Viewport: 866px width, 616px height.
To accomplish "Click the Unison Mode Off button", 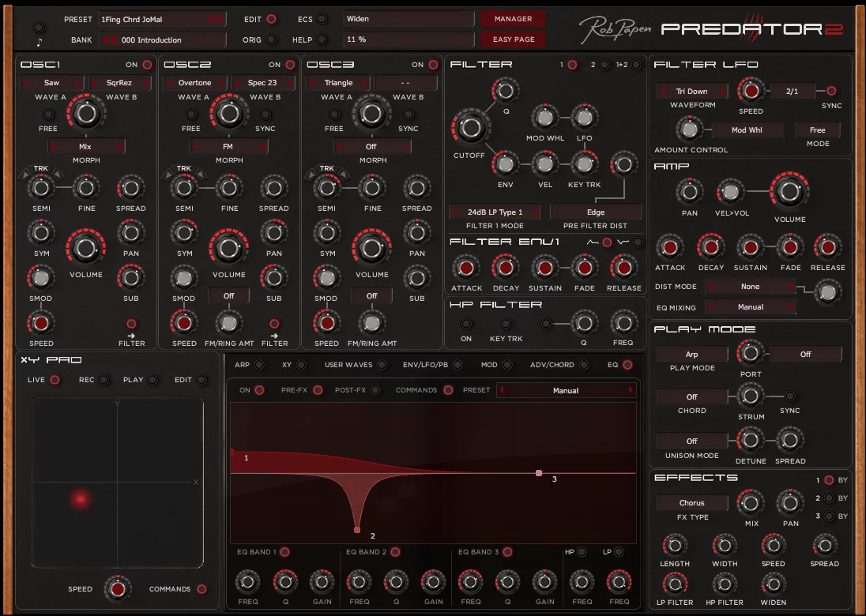I will tap(692, 441).
